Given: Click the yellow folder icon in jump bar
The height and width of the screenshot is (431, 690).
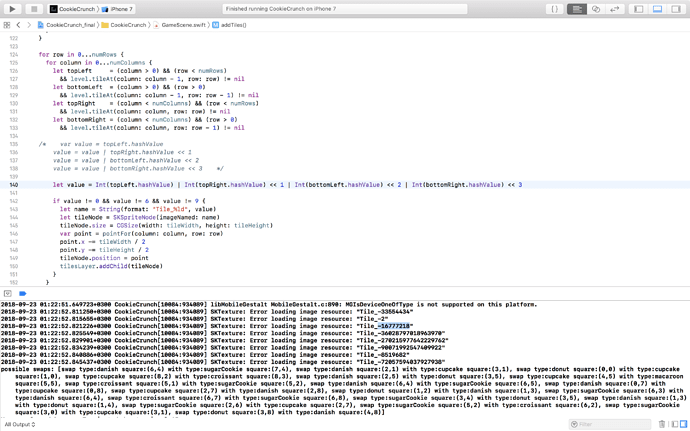Looking at the screenshot, I should click(105, 25).
